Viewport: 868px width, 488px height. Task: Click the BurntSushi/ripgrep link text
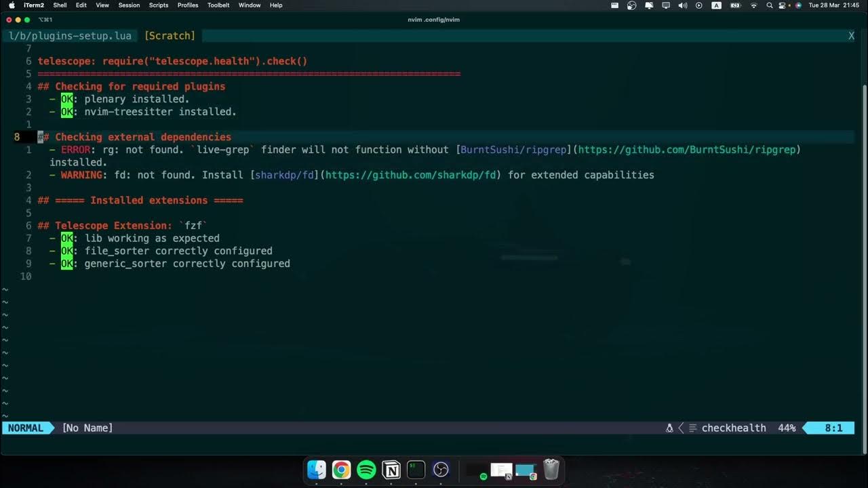click(513, 150)
